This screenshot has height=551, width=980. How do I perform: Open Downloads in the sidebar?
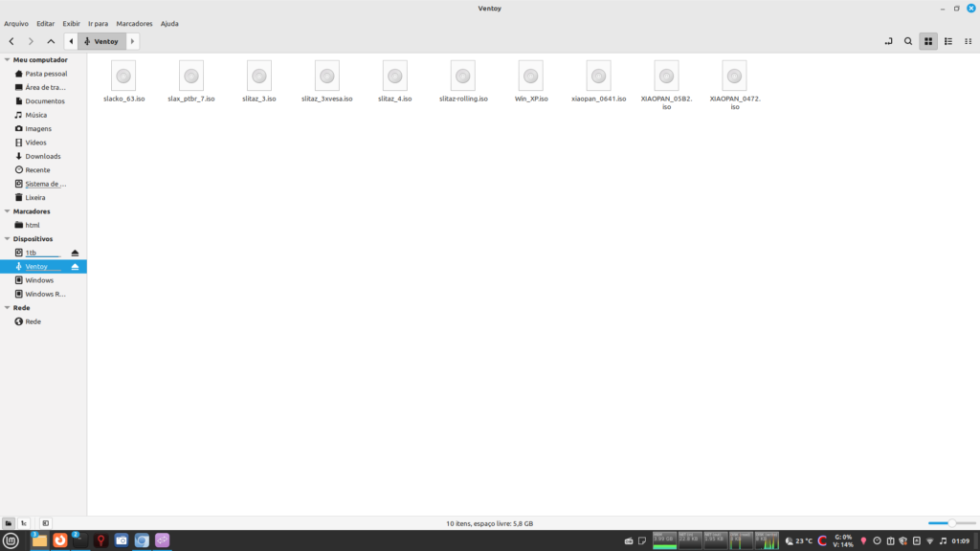[42, 156]
